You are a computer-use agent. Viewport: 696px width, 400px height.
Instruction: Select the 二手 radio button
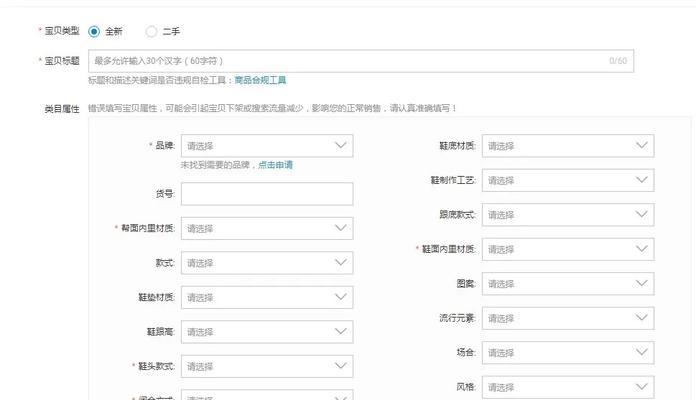point(151,32)
